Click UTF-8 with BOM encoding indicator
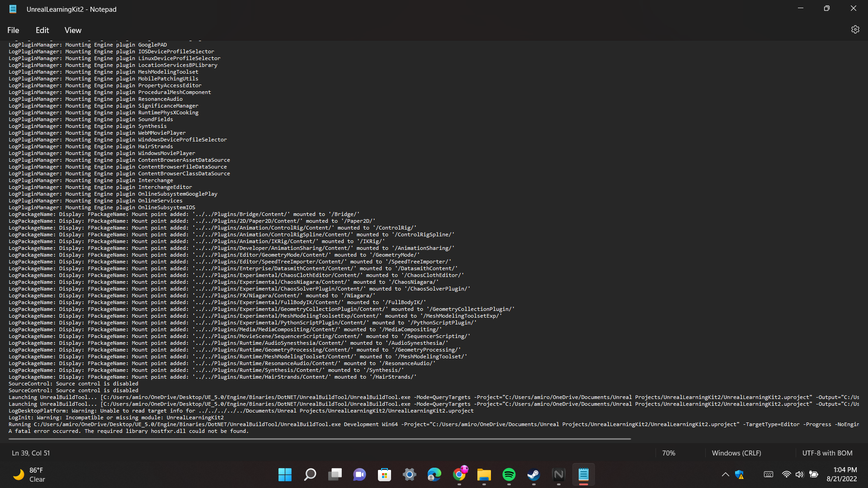This screenshot has width=868, height=488. [827, 453]
